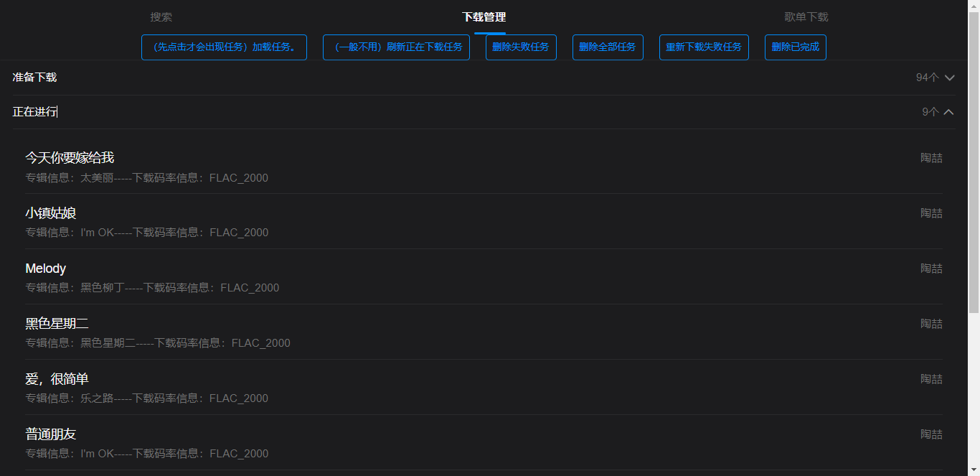Screen dimensions: 980x476
Task: Click album info 乐之路 FLAC_2000
Action: tap(147, 398)
